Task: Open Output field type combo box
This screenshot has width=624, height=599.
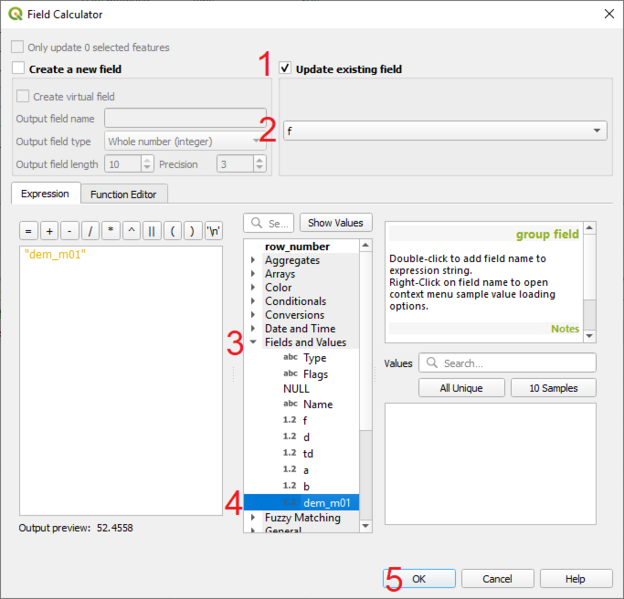Action: (185, 141)
